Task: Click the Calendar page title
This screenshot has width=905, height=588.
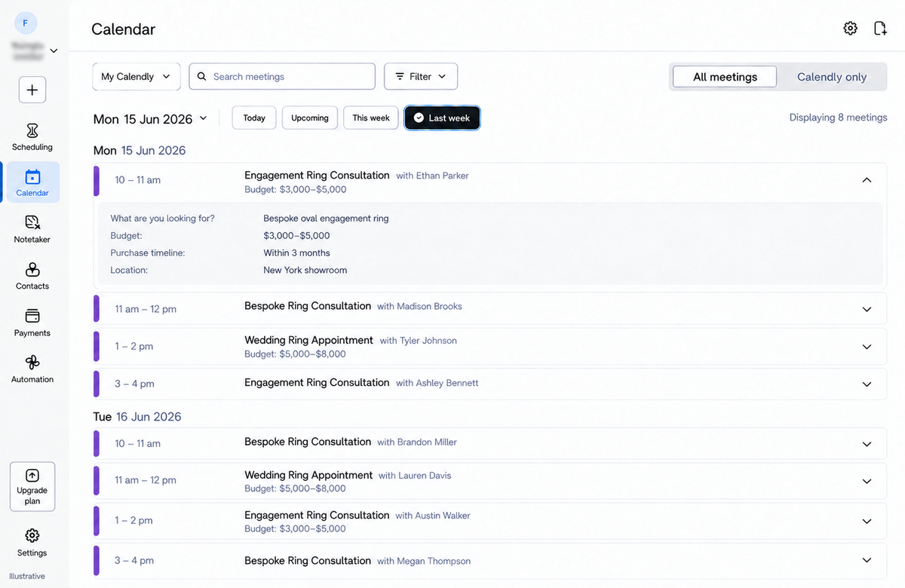Action: (x=123, y=29)
